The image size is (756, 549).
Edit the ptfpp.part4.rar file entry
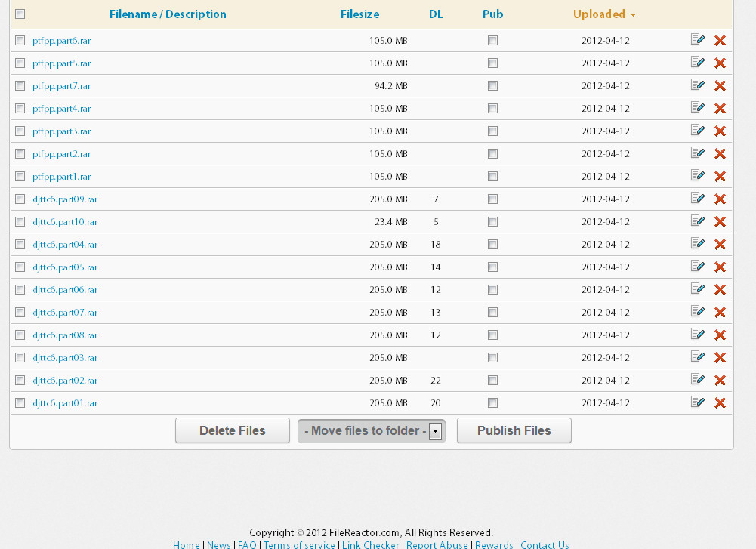pyautogui.click(x=698, y=107)
